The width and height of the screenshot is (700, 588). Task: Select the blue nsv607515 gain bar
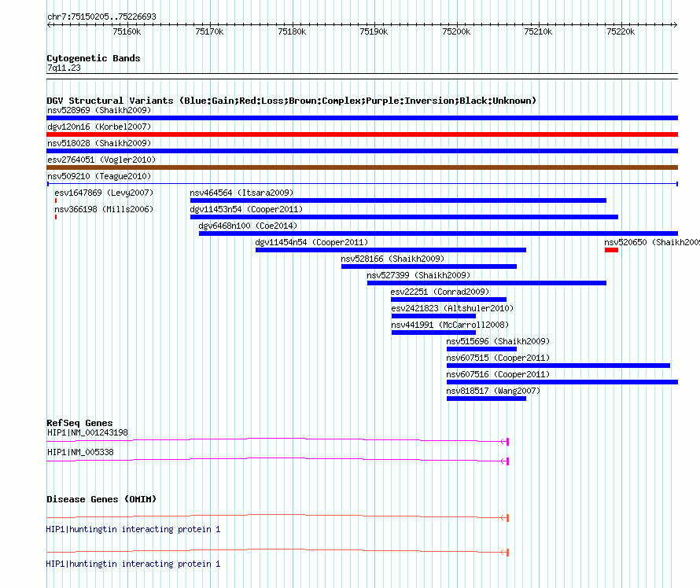(558, 366)
